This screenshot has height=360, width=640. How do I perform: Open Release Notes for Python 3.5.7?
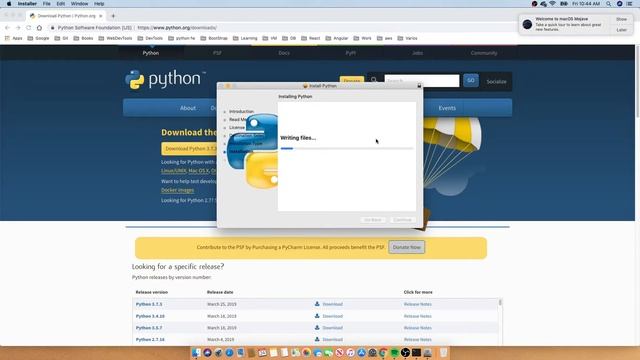418,328
